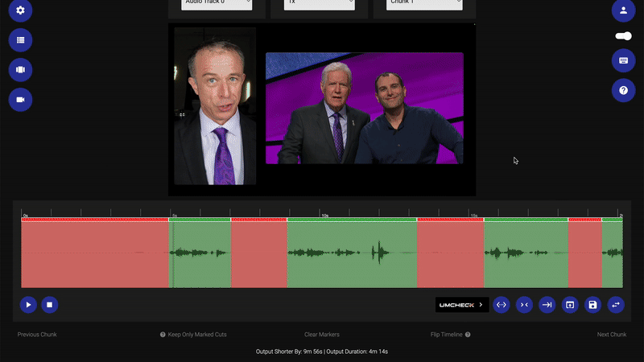
Task: Click the UMCHECK button
Action: pyautogui.click(x=461, y=305)
